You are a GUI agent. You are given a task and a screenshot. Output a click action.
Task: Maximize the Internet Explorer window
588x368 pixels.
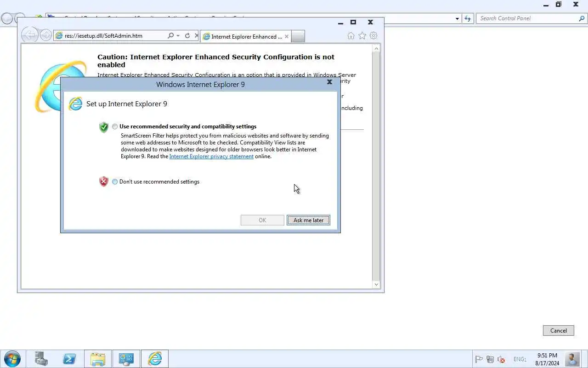point(353,22)
